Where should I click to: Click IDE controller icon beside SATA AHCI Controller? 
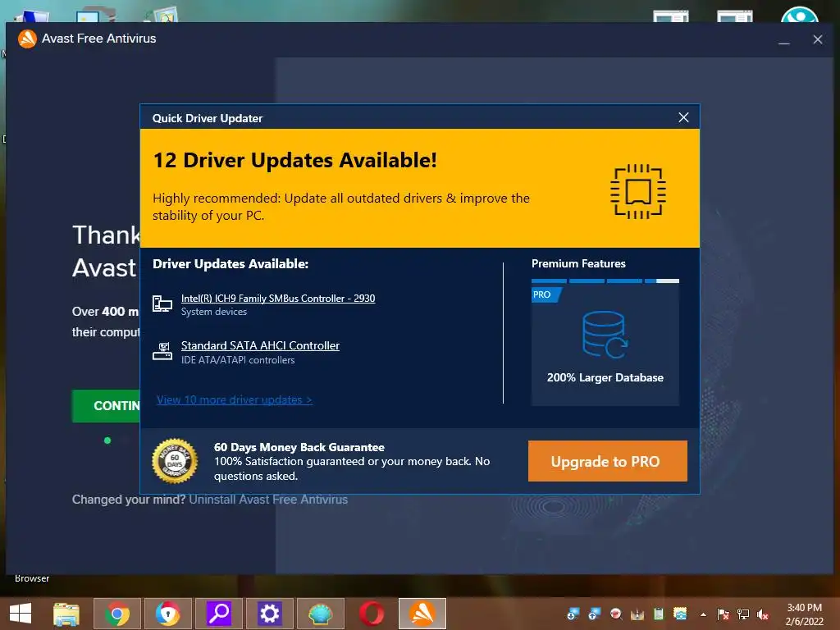tap(162, 351)
